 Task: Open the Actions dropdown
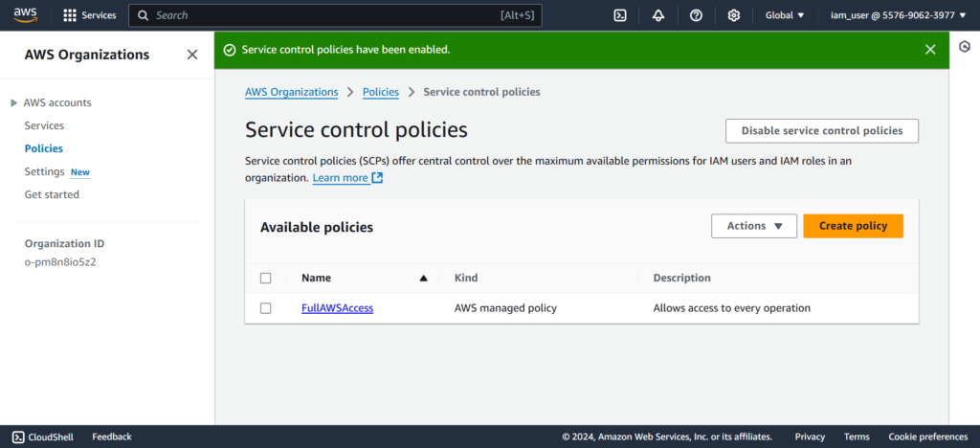tap(754, 226)
